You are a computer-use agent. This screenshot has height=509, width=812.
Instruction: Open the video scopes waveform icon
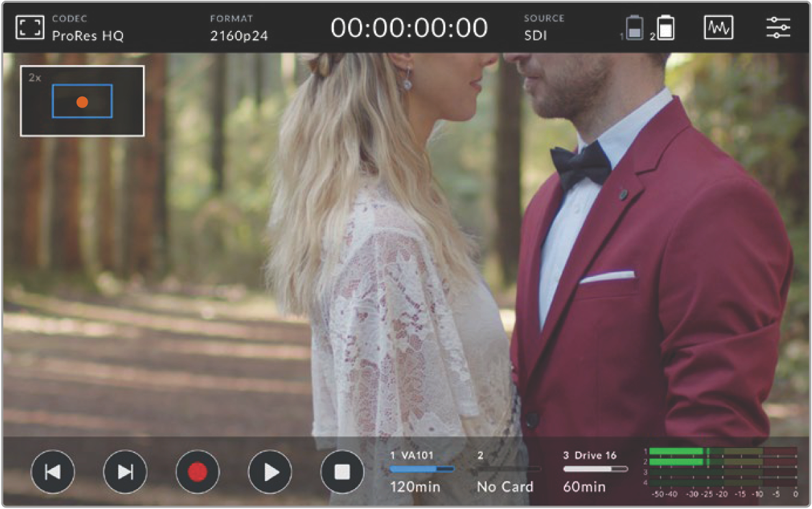click(x=718, y=28)
